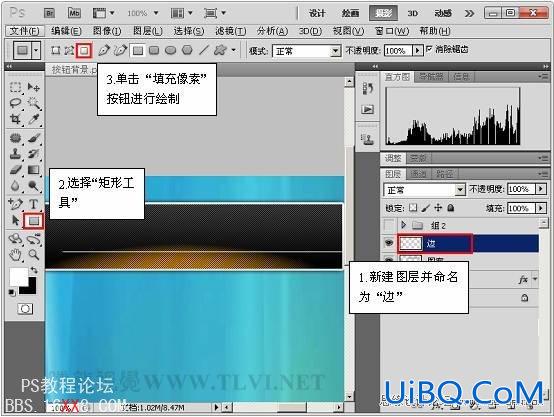This screenshot has height=417, width=554.
Task: Toggle lock transparent pixels icon
Action: (x=413, y=208)
